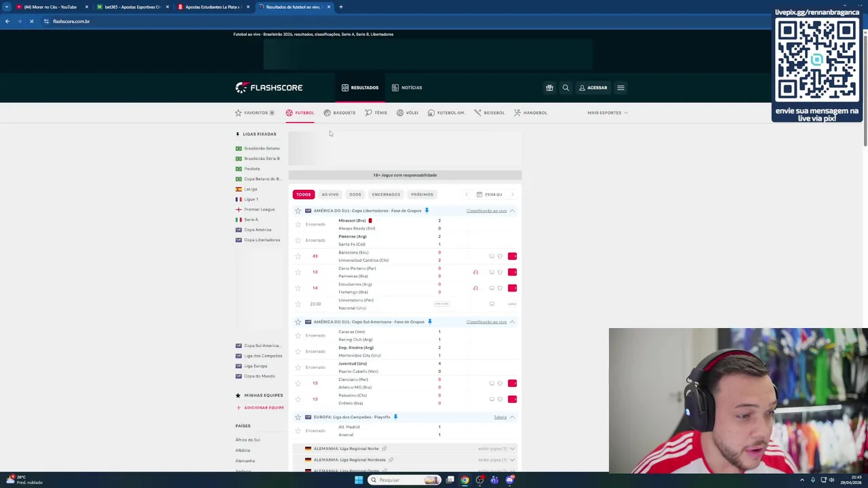
Task: Switch to bet365 browser tab
Action: [133, 7]
